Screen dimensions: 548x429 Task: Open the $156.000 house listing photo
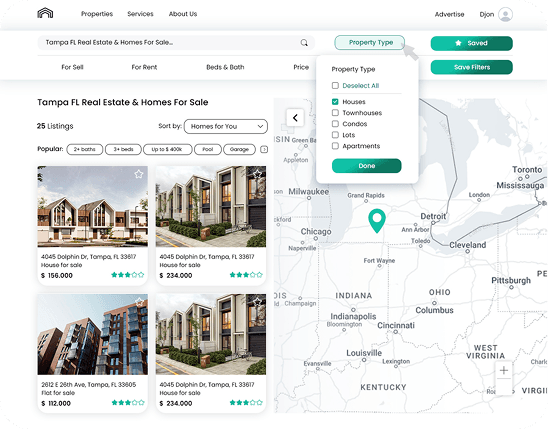(x=93, y=206)
